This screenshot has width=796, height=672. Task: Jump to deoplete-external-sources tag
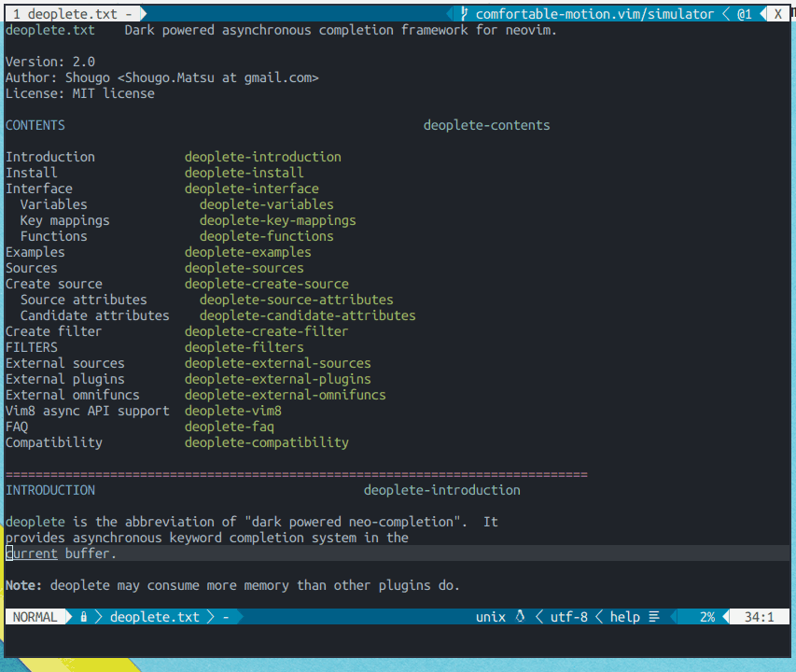pos(278,363)
